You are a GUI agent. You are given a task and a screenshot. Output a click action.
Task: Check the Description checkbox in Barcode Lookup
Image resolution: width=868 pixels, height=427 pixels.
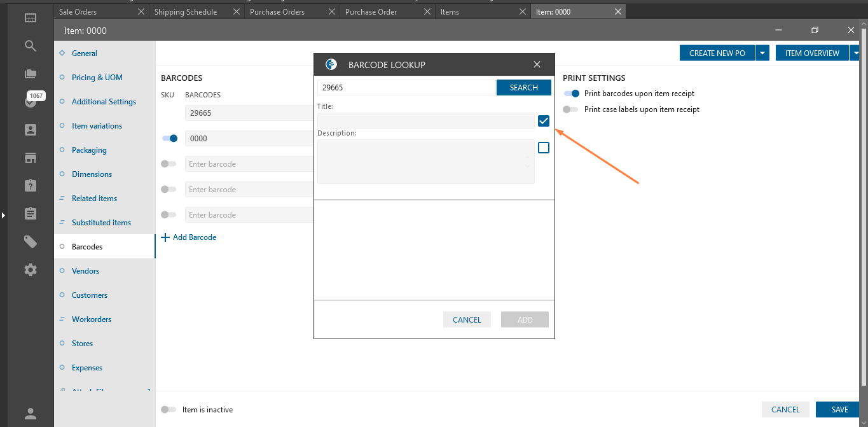pyautogui.click(x=544, y=148)
